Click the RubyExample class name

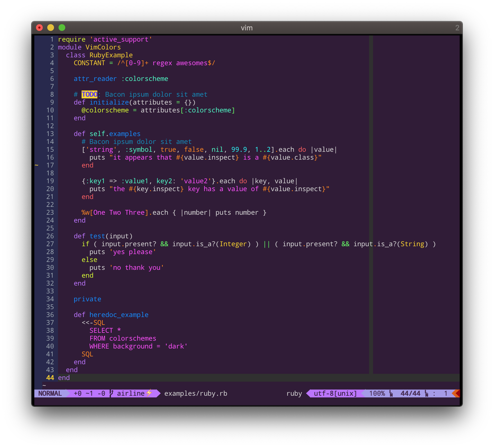111,55
